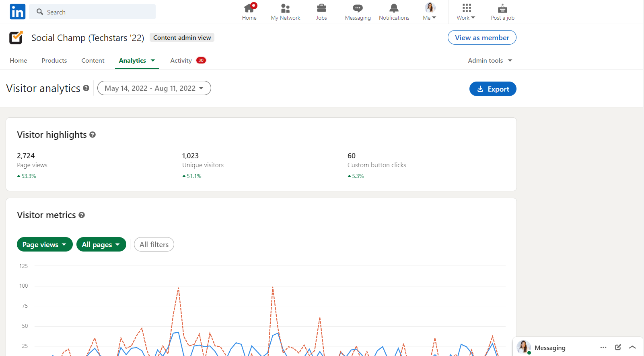The height and width of the screenshot is (356, 644).
Task: Click Visitor highlights help icon
Action: [93, 135]
